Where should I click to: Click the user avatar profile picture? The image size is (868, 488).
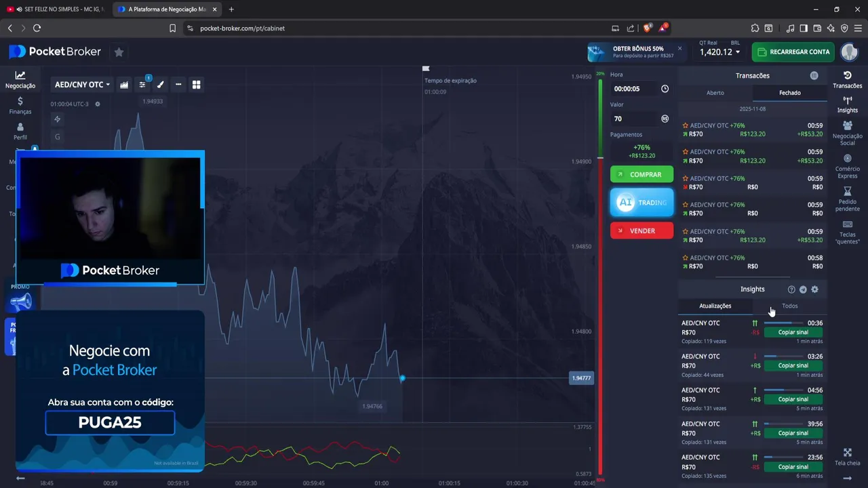(x=849, y=52)
